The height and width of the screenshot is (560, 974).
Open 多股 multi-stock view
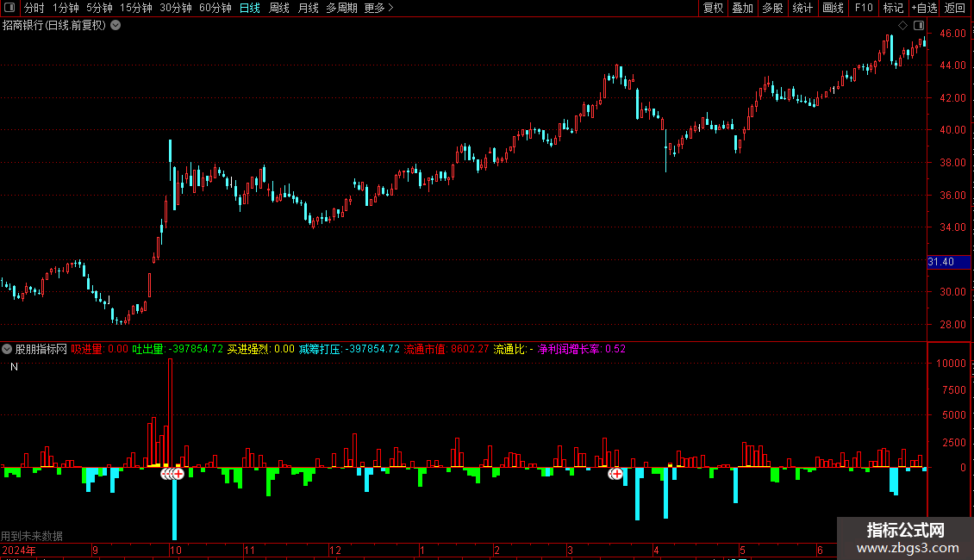[x=772, y=8]
